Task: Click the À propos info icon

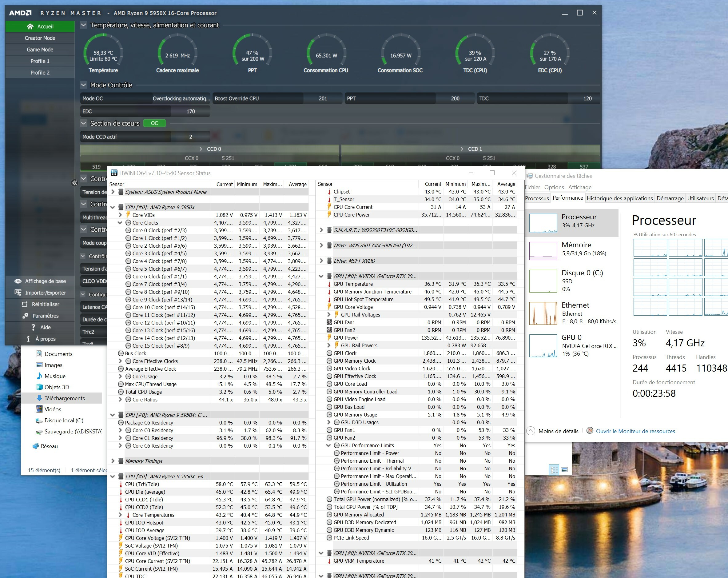Action: point(28,339)
